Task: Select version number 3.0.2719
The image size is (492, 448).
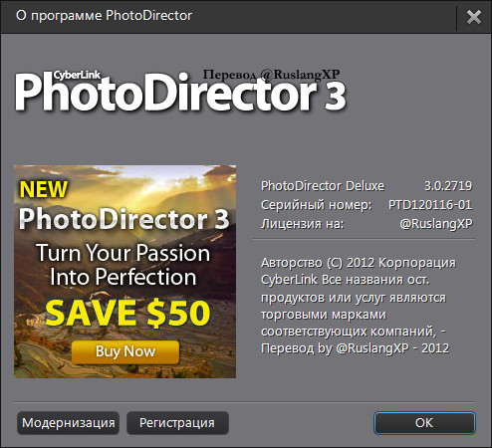Action: [448, 186]
